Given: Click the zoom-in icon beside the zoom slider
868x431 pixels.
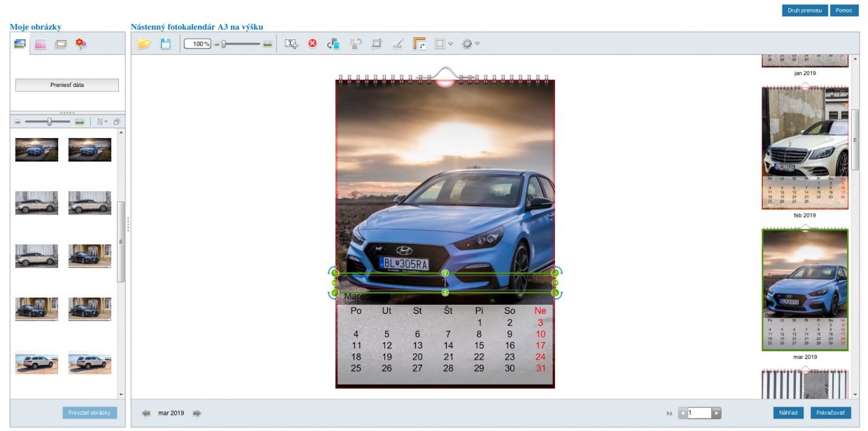Looking at the screenshot, I should click(x=267, y=44).
